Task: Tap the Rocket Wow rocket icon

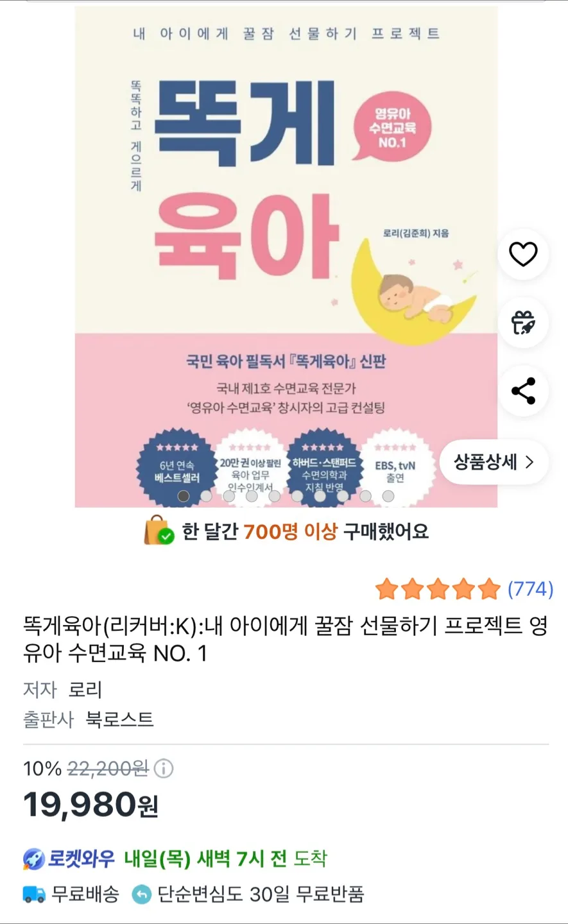Action: coord(33,859)
